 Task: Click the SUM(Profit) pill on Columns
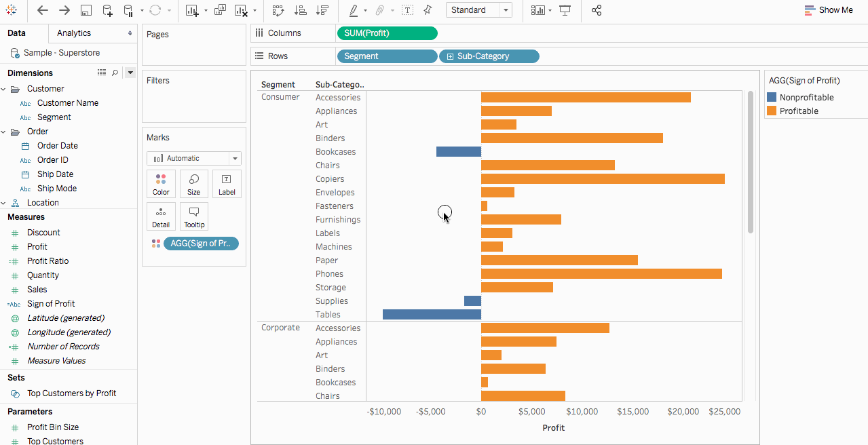pyautogui.click(x=387, y=33)
